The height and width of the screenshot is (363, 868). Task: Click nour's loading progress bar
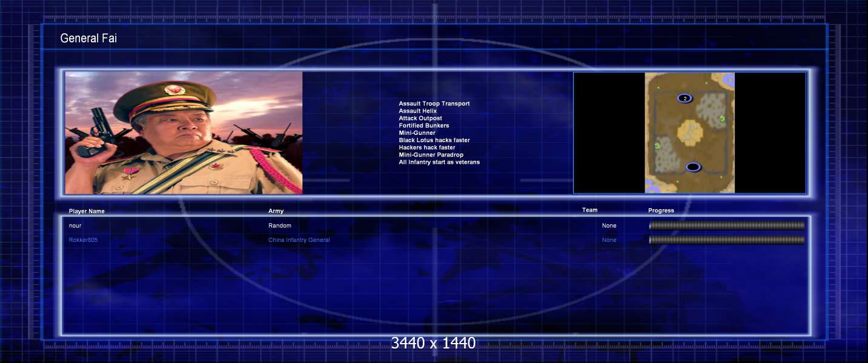[x=727, y=226]
